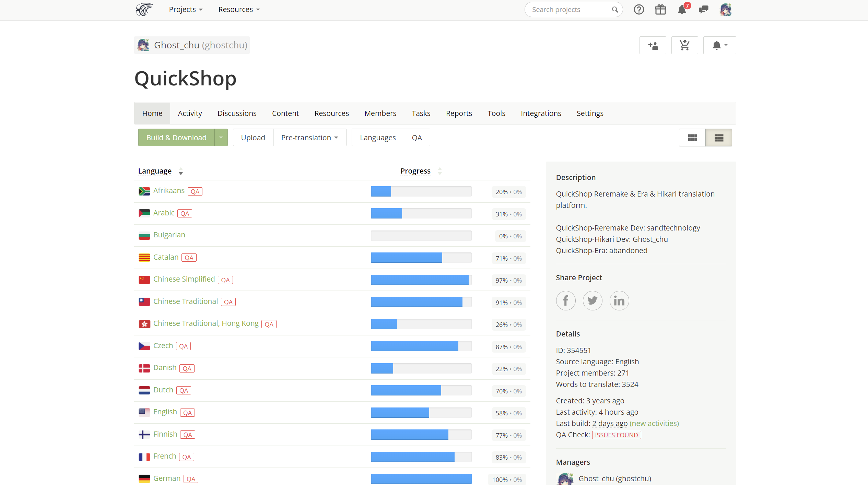This screenshot has width=868, height=485.
Task: Click the invite member icon button
Action: point(653,45)
